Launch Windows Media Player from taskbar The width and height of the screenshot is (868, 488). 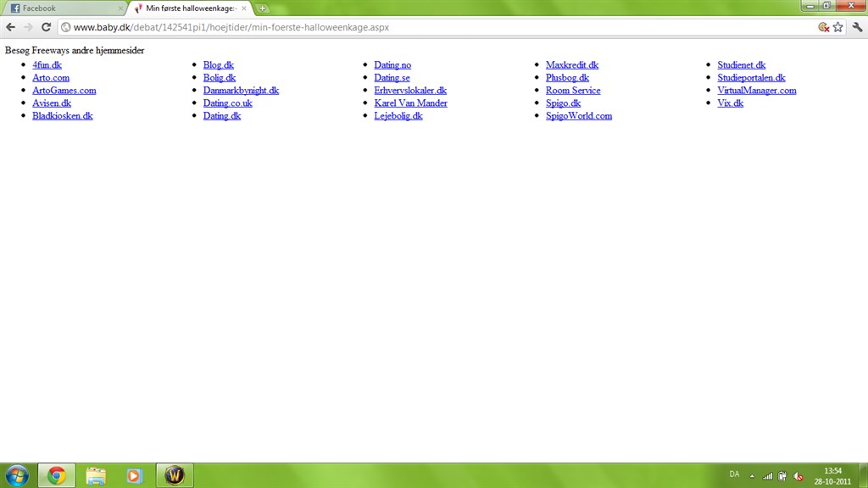(134, 475)
